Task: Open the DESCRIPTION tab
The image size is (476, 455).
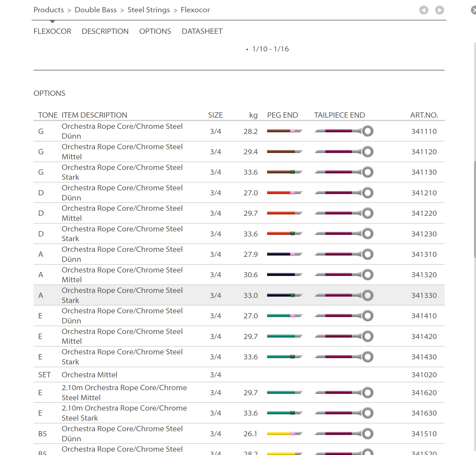Action: 105,31
